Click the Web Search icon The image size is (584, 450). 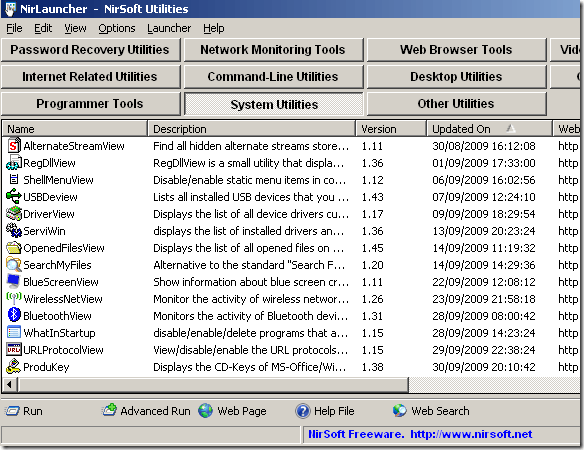[x=400, y=411]
